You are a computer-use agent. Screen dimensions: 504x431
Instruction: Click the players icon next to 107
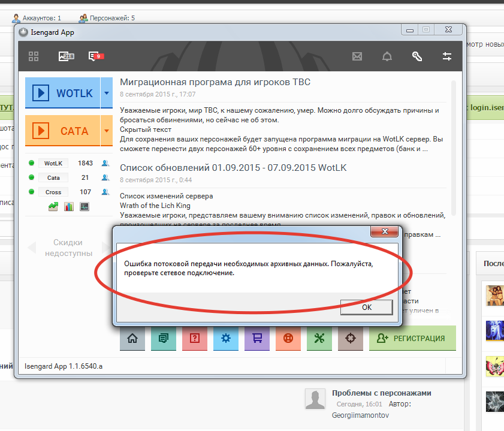(x=105, y=192)
